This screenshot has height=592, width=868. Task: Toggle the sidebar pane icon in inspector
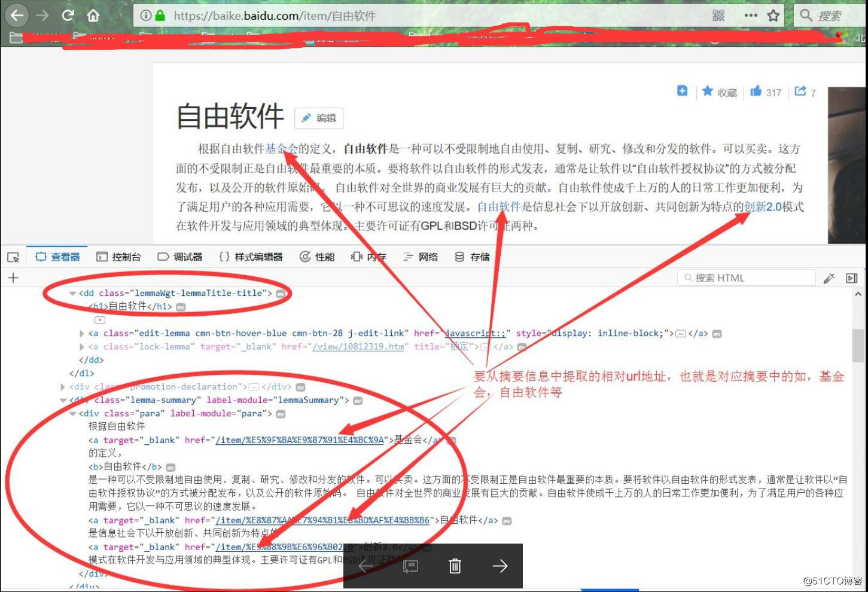852,278
